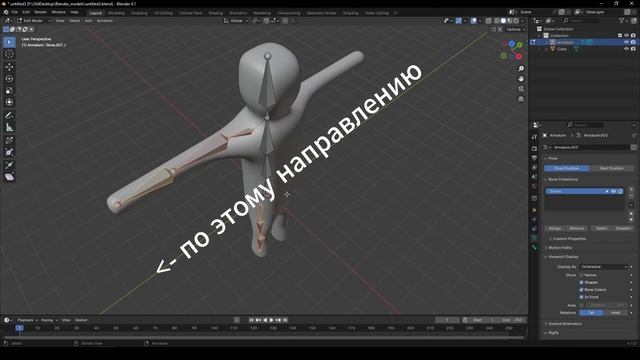This screenshot has width=640, height=360.
Task: Click the Remove button
Action: click(576, 228)
